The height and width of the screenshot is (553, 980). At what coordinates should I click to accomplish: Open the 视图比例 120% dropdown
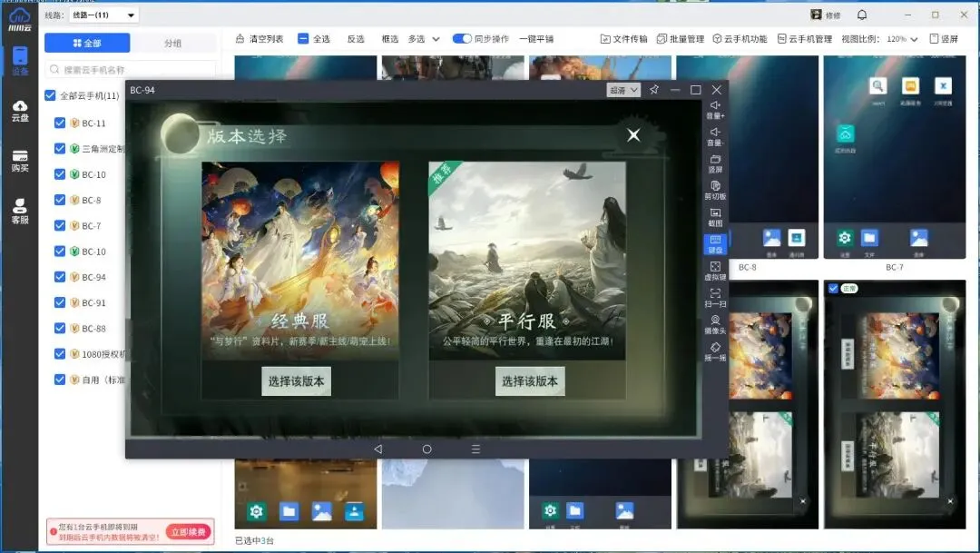pos(902,39)
